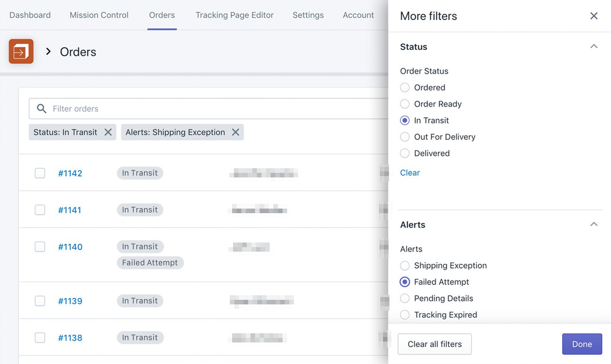Click the Clear all filters button
611x364 pixels.
point(434,344)
